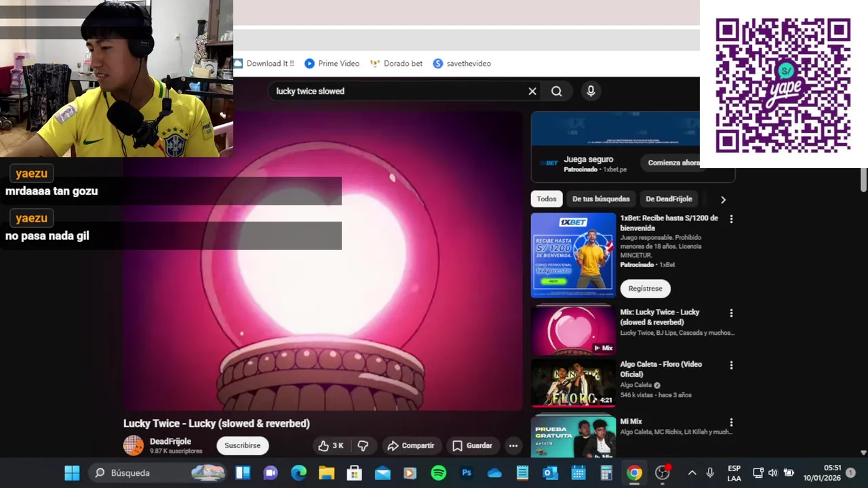Dislike the Lucky Twice video
868x488 pixels.
click(363, 445)
